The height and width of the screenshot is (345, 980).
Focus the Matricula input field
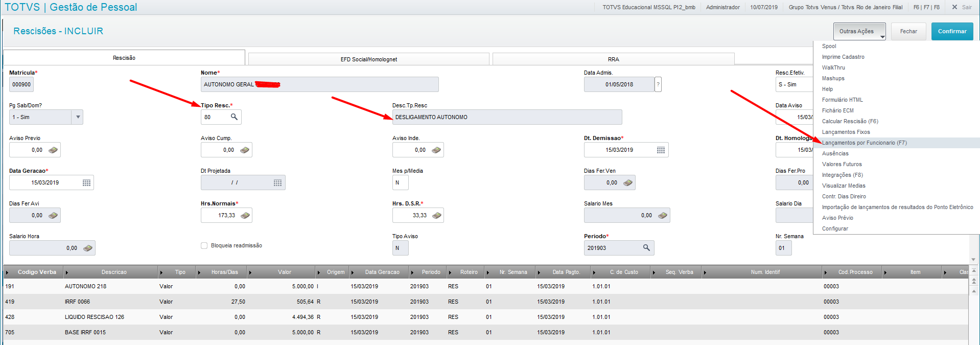21,84
